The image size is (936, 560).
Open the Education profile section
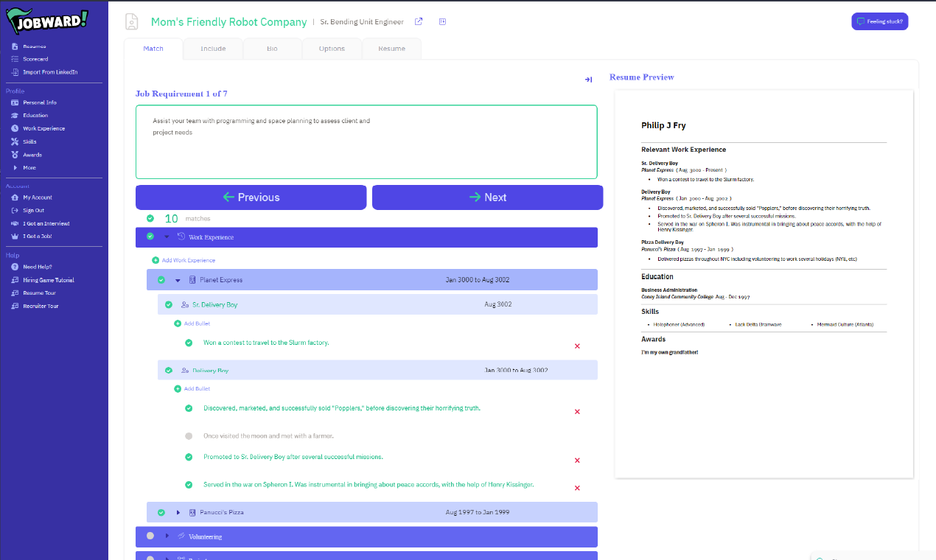pos(35,115)
